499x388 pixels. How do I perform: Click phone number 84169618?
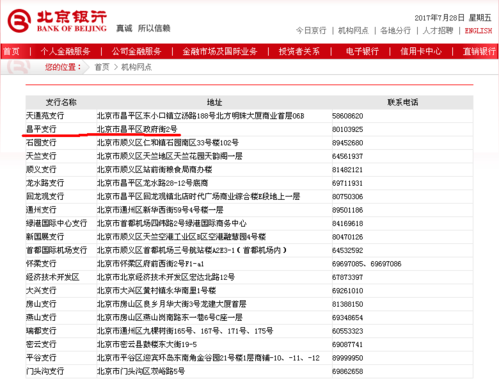[348, 223]
